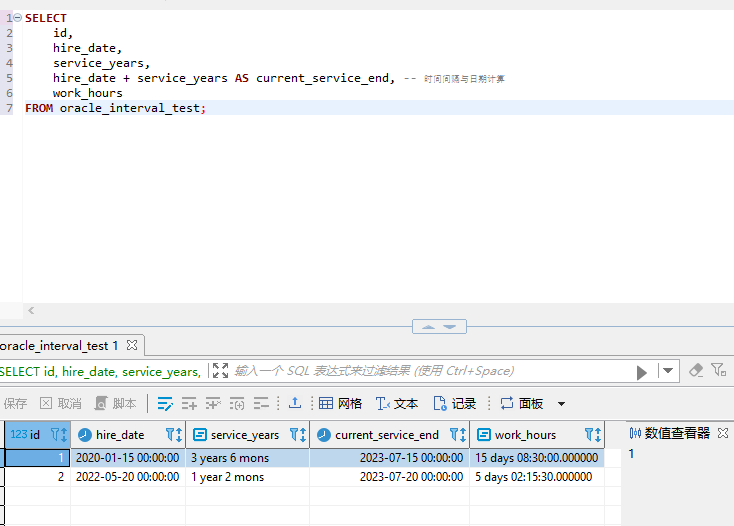The image size is (734, 526).
Task: Switch to Grid (网格) view
Action: [340, 404]
